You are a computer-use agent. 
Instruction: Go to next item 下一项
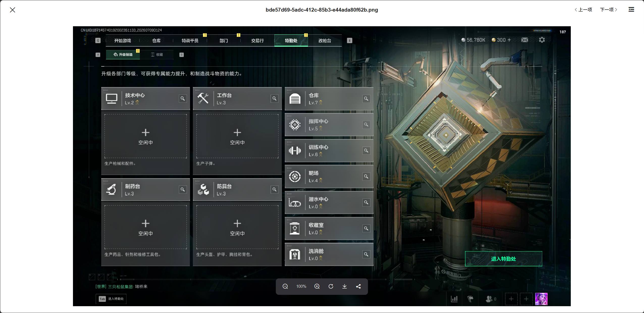(608, 10)
